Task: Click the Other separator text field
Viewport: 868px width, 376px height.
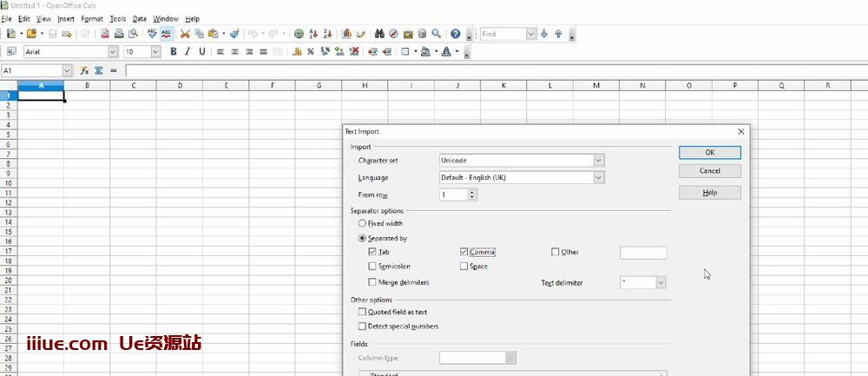Action: 642,253
